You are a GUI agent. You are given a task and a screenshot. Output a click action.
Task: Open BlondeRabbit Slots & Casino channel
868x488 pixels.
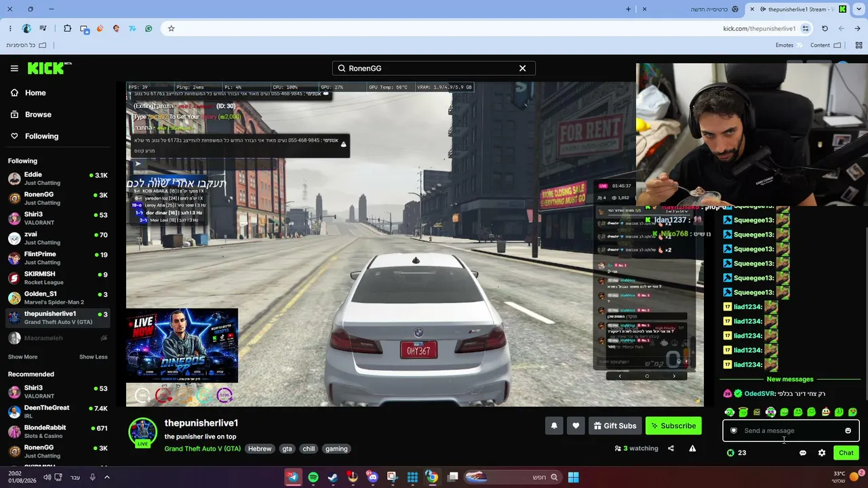tap(58, 432)
